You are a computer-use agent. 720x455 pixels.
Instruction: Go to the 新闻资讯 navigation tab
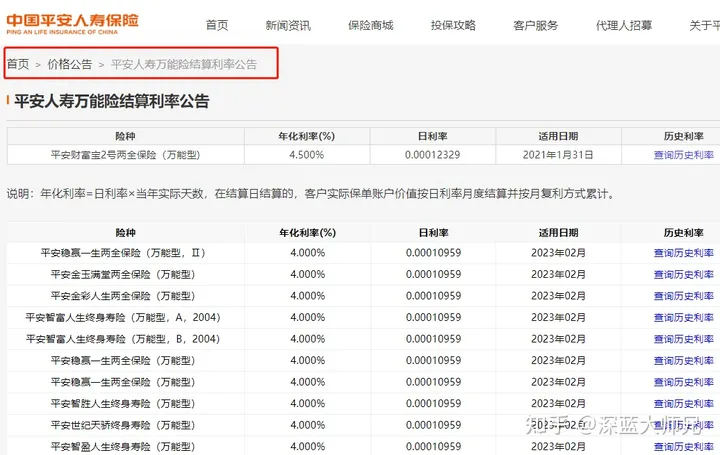coord(288,25)
